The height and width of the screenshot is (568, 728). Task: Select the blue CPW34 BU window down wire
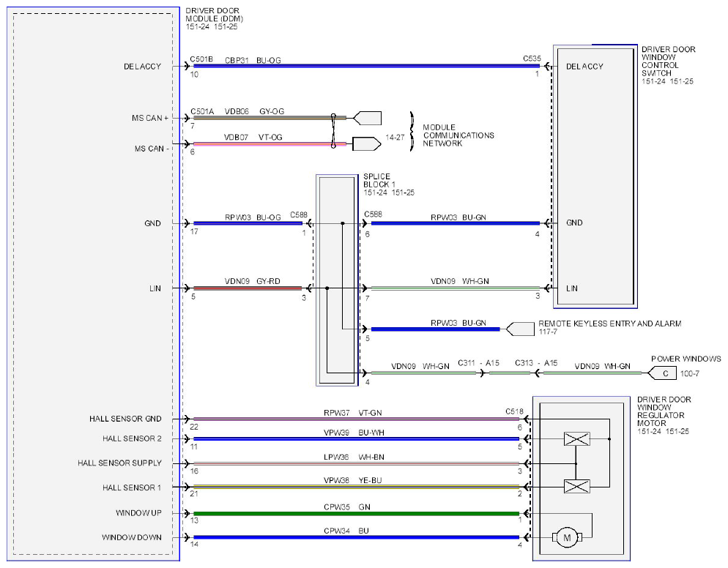click(356, 537)
